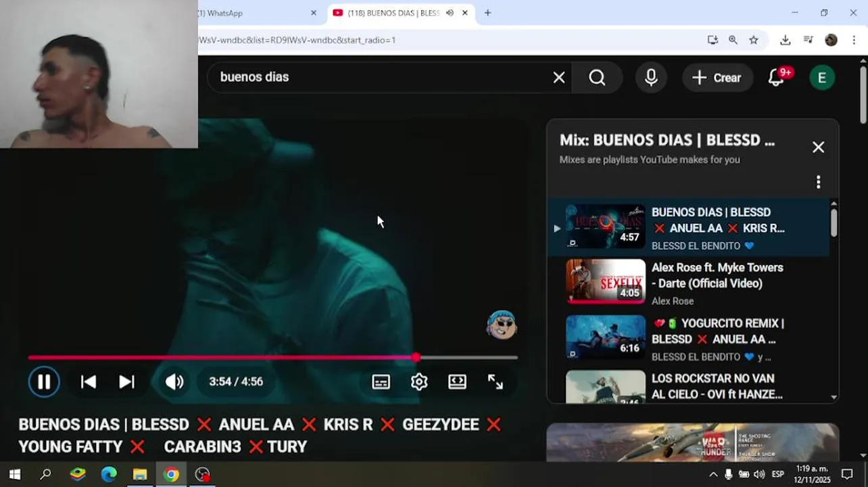Open Chrome downloads icon
Viewport: 868px width, 487px height.
[x=785, y=40]
